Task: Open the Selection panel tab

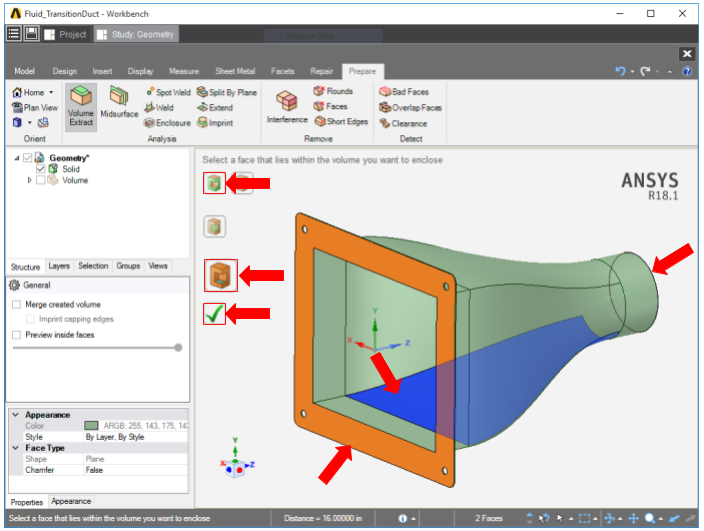Action: point(93,266)
